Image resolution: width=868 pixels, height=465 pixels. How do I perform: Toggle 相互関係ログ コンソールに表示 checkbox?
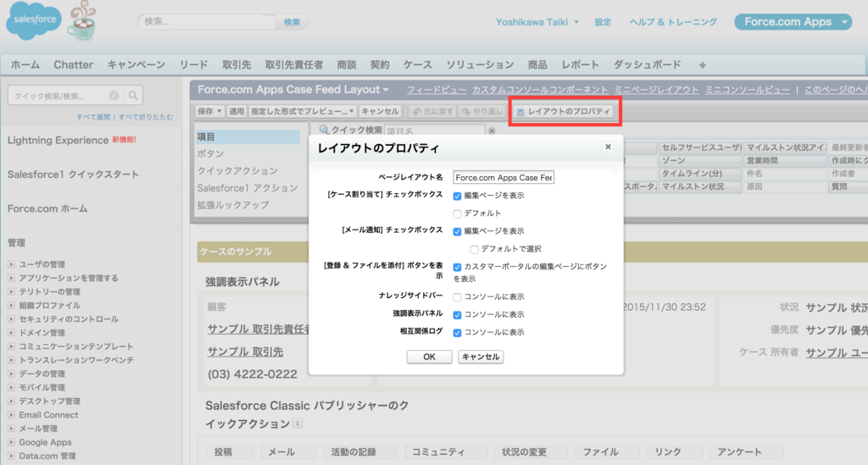pos(457,332)
